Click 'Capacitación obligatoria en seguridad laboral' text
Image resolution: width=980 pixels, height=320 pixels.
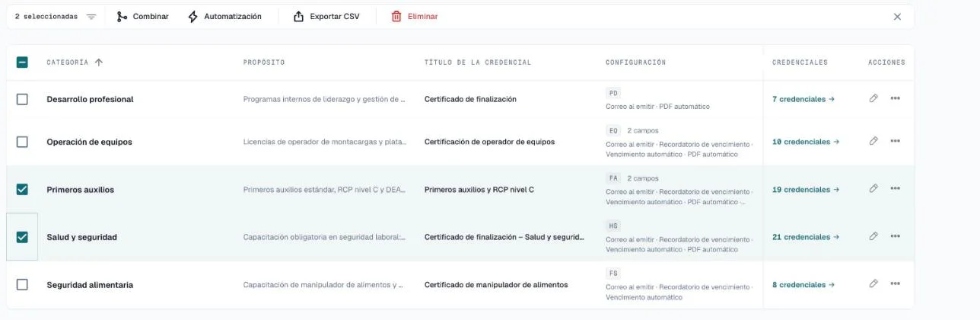[325, 237]
